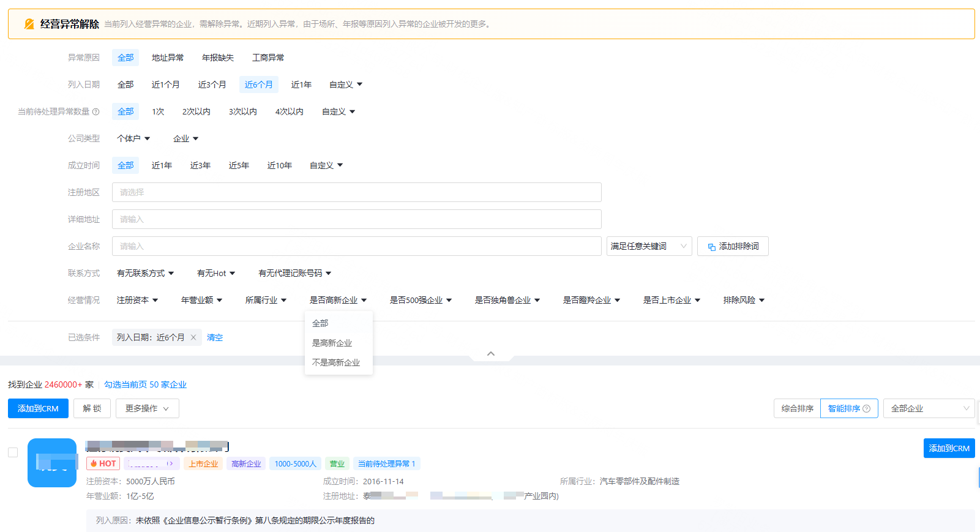The image size is (980, 532).
Task: Click the company logo thumbnail
Action: pos(52,463)
